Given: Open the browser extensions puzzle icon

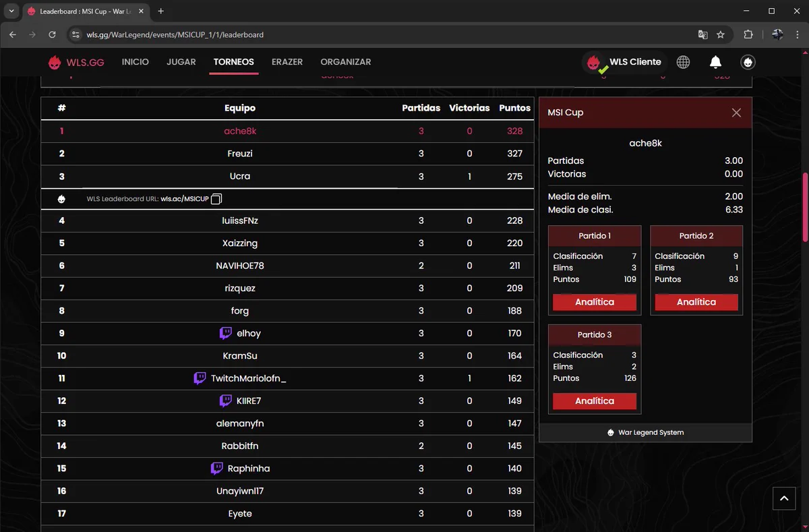Looking at the screenshot, I should point(748,34).
